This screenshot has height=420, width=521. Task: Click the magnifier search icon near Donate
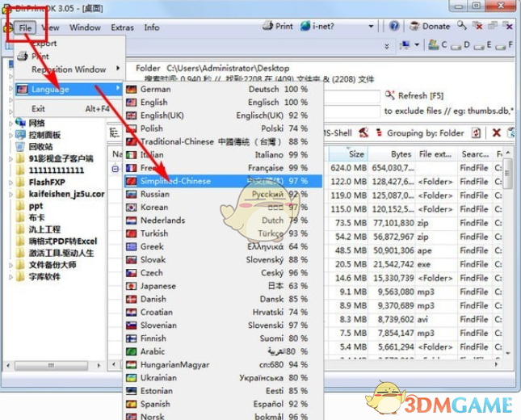461,25
